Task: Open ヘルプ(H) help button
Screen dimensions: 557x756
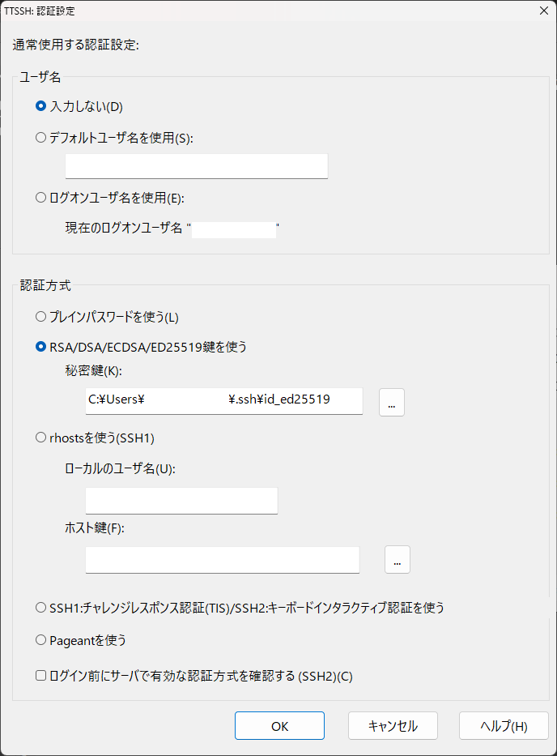Action: click(x=504, y=726)
